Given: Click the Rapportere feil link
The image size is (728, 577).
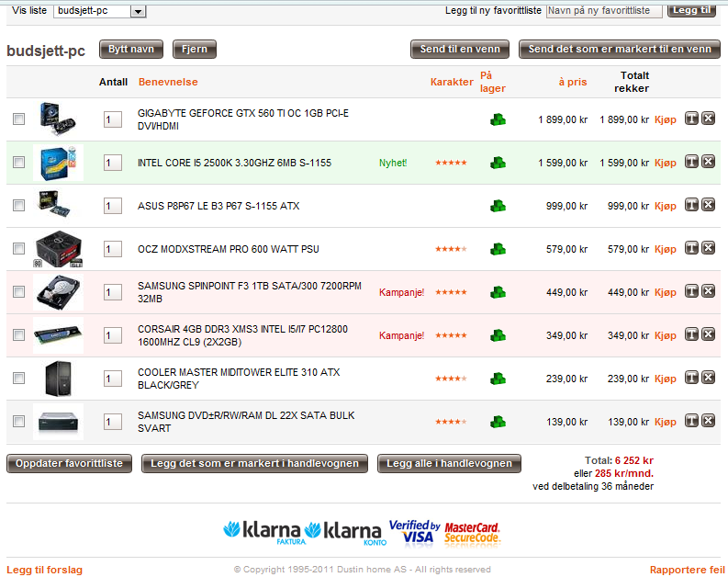Looking at the screenshot, I should pyautogui.click(x=687, y=570).
